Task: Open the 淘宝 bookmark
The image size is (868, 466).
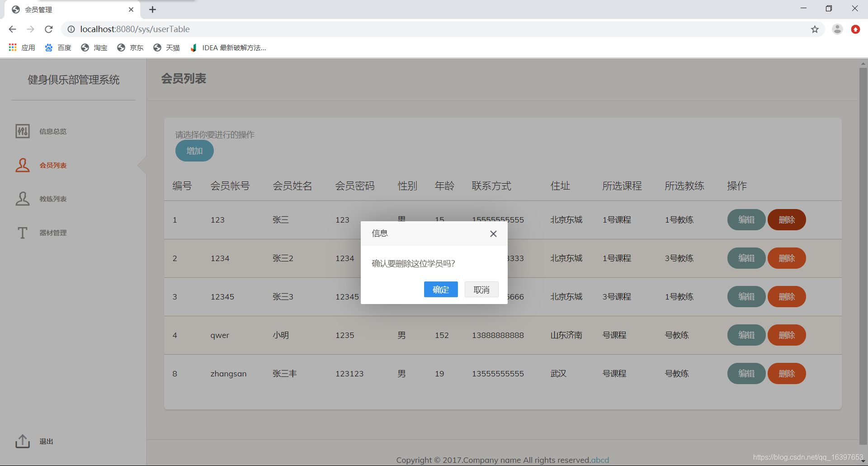Action: tap(94, 48)
